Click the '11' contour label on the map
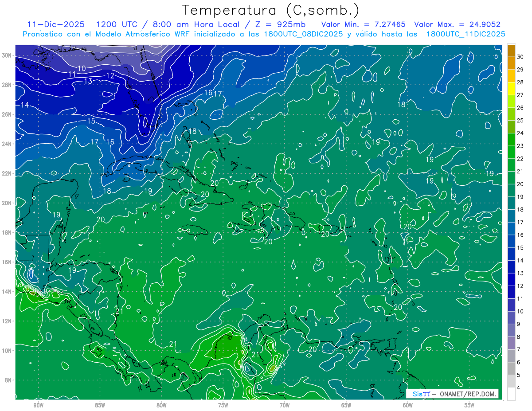Image resolution: width=532 pixels, height=411 pixels. coord(72,74)
